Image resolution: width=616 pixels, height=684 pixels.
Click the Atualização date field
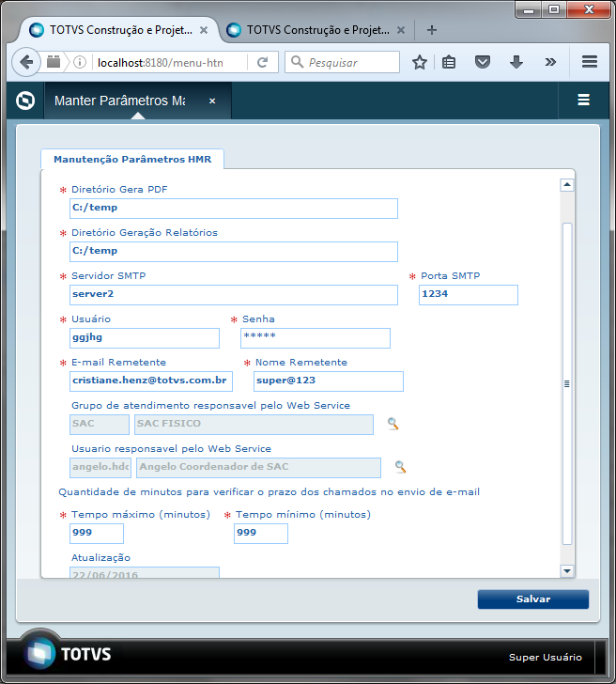click(145, 572)
